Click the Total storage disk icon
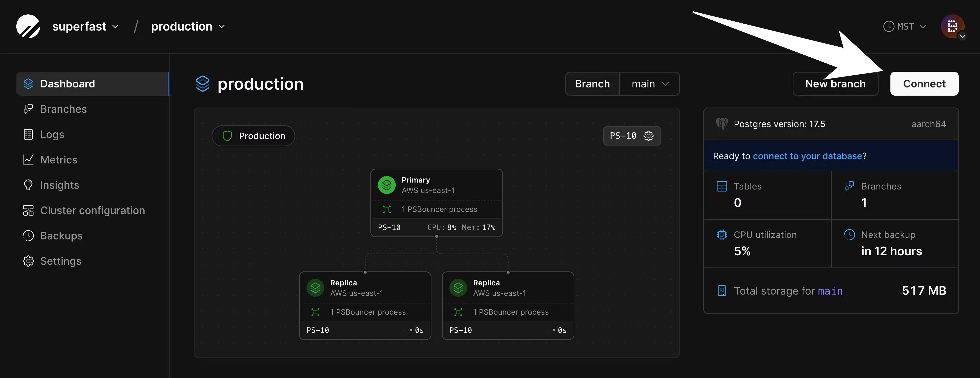 [722, 291]
